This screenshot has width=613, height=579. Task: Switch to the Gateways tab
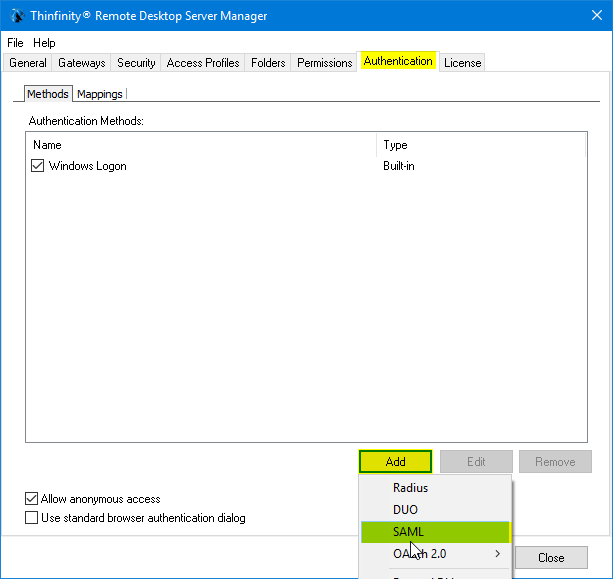pos(82,63)
